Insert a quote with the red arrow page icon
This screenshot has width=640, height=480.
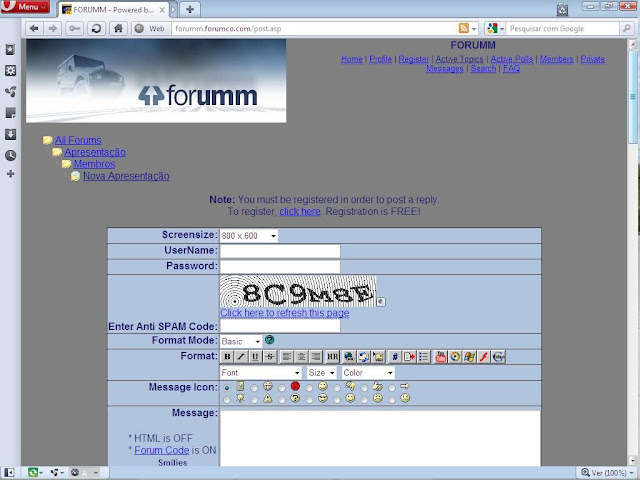pyautogui.click(x=409, y=357)
